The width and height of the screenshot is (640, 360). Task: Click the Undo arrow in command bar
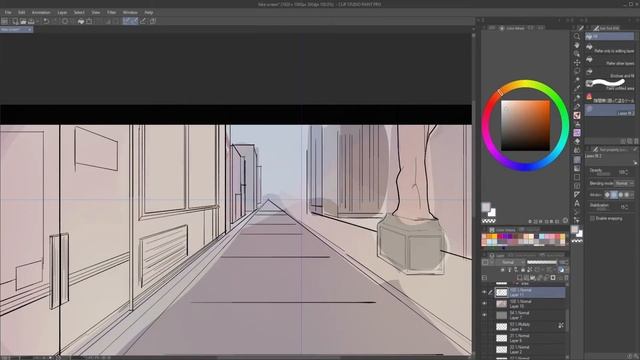[x=46, y=21]
